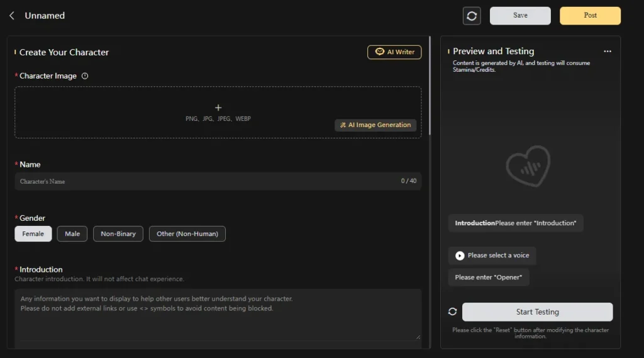
Task: Select the Female gender option
Action: tap(33, 234)
